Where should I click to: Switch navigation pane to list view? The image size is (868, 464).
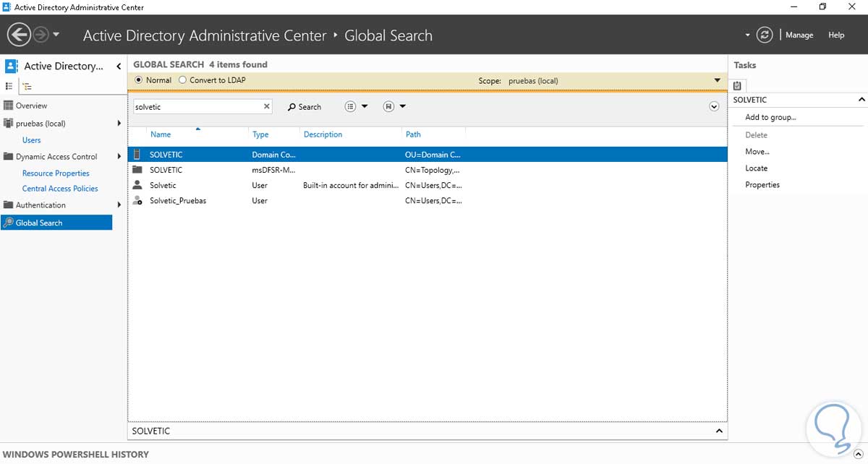pos(9,86)
